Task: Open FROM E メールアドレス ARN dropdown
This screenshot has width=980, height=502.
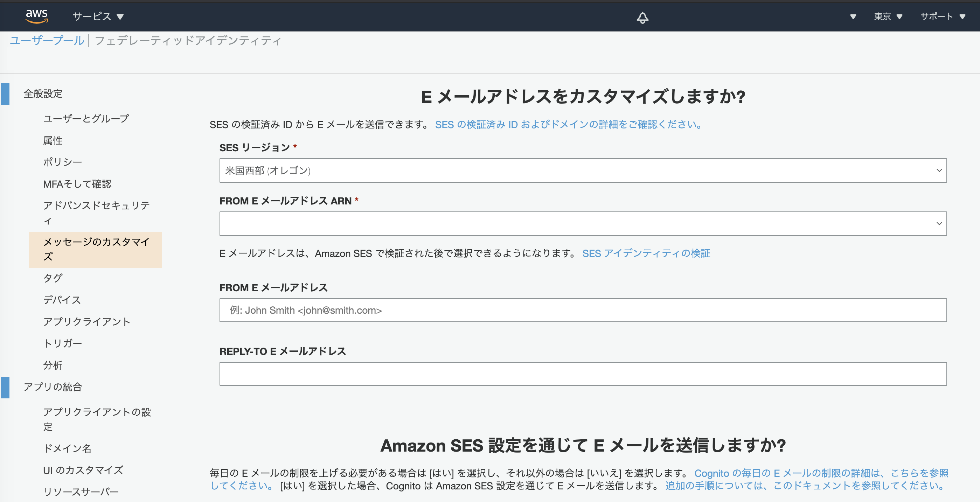Action: tap(583, 224)
